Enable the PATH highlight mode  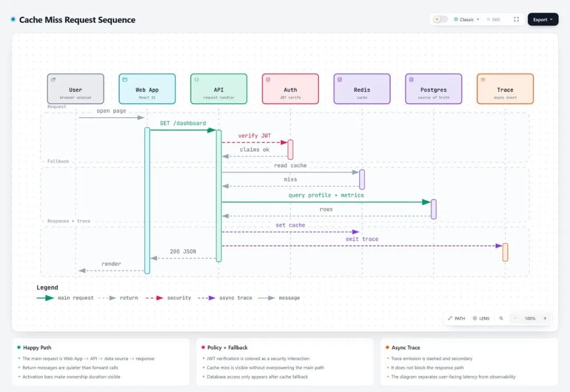[x=457, y=318]
